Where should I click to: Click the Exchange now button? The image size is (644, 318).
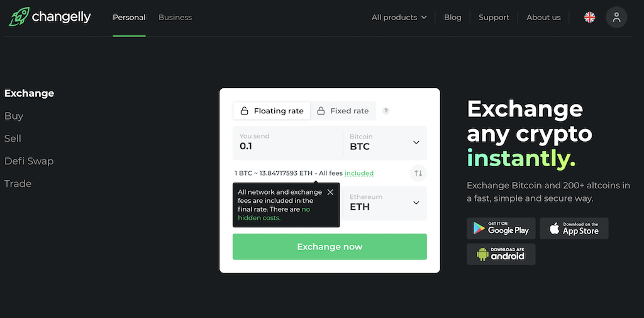(x=330, y=247)
